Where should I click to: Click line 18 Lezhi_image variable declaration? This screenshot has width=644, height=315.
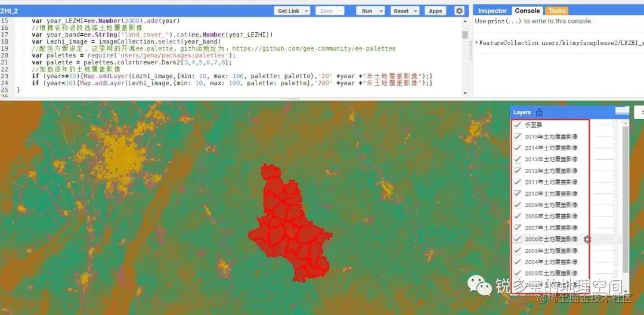point(126,42)
